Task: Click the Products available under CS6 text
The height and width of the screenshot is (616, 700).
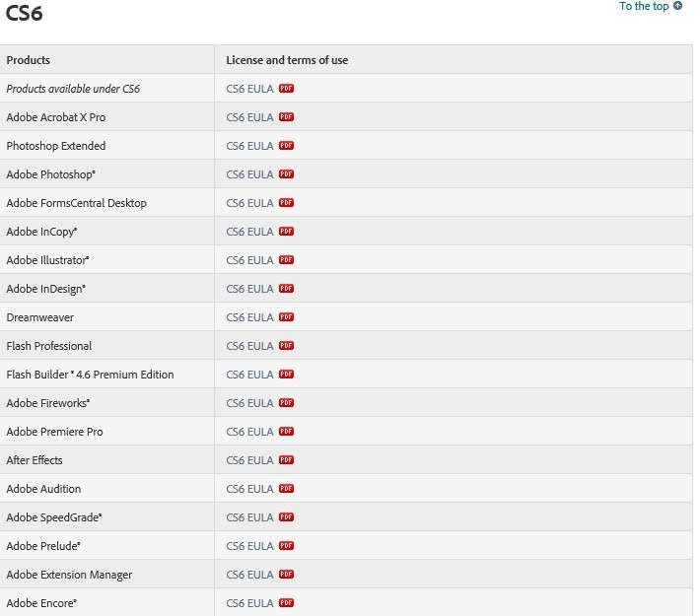Action: pyautogui.click(x=73, y=89)
